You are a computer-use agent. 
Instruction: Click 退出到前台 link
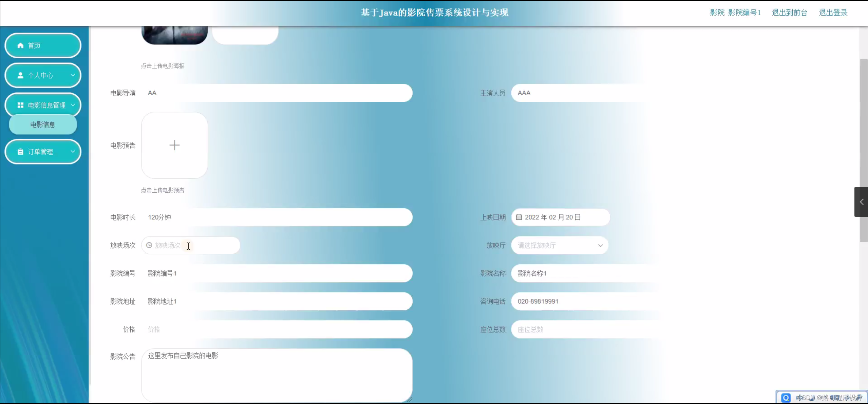click(789, 13)
